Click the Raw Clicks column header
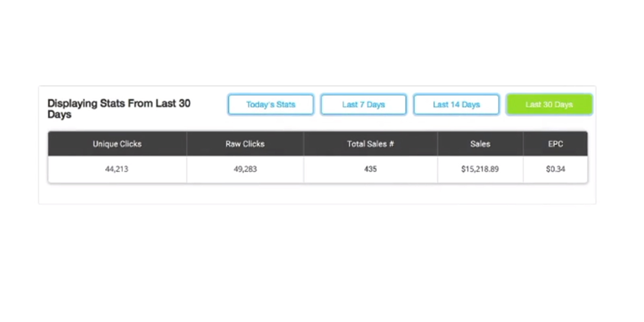Viewport: 644px width, 322px height. [245, 144]
